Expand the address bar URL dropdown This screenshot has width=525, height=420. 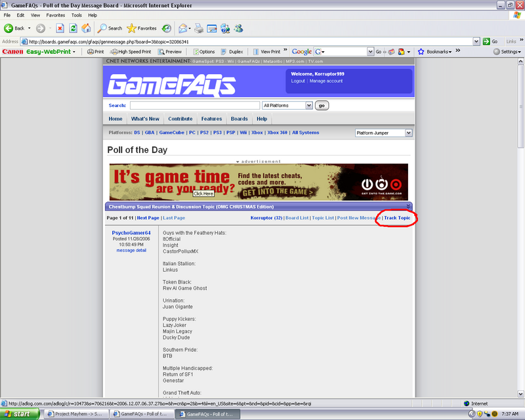pyautogui.click(x=476, y=41)
